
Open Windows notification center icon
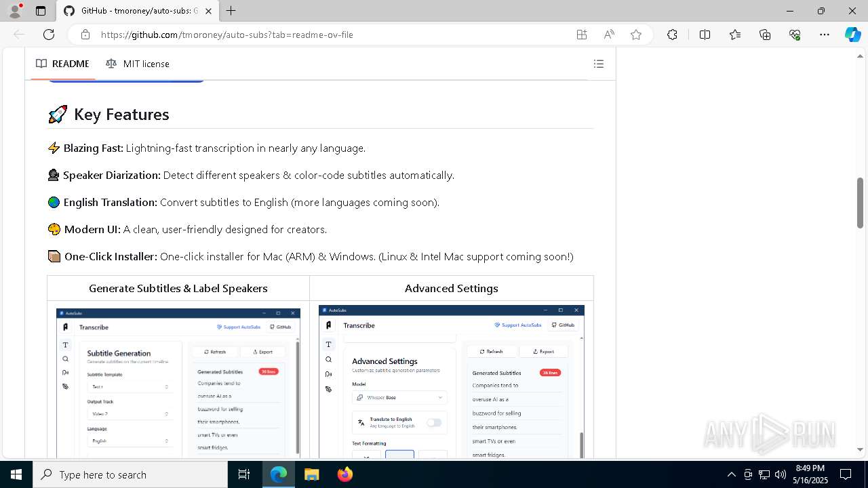coord(846,474)
